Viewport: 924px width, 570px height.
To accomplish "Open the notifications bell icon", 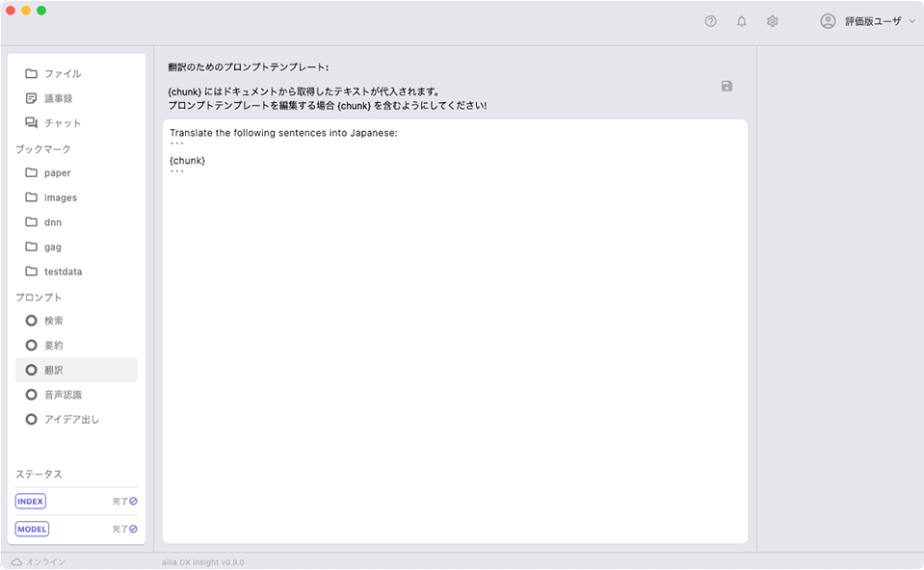I will (x=741, y=21).
